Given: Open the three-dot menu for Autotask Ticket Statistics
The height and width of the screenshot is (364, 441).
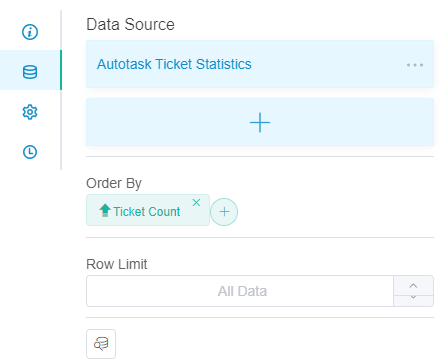Looking at the screenshot, I should coord(415,65).
